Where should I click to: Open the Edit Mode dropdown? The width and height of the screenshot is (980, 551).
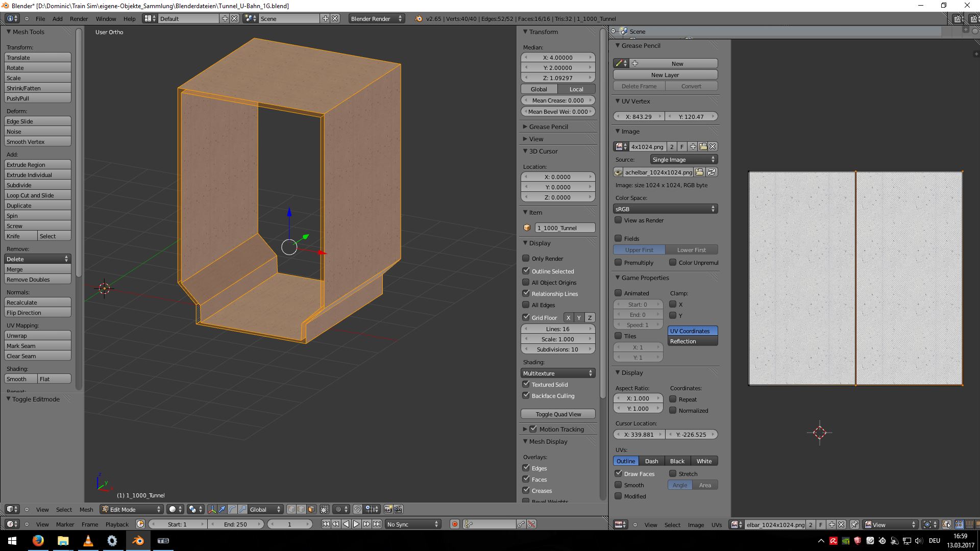pos(131,509)
